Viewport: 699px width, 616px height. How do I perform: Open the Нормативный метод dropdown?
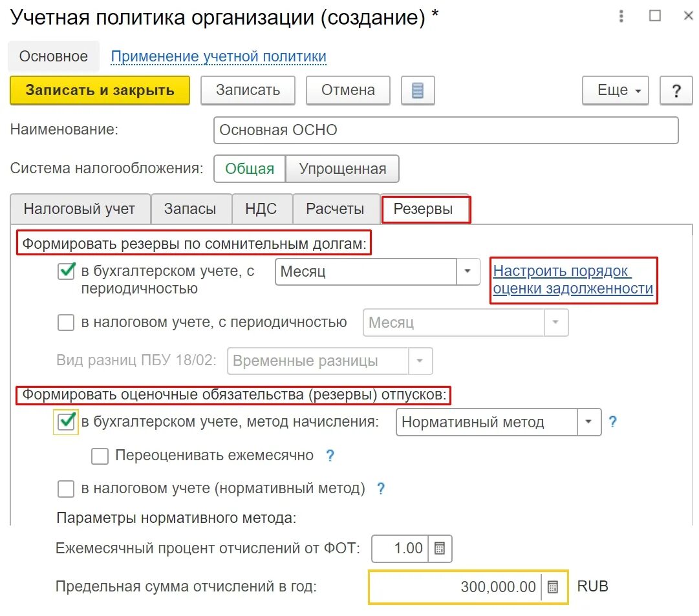[x=588, y=422]
